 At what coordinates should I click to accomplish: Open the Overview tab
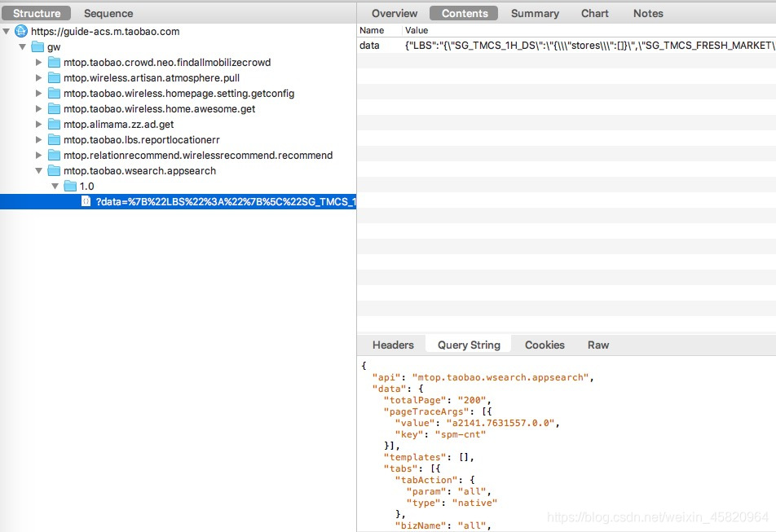[395, 13]
